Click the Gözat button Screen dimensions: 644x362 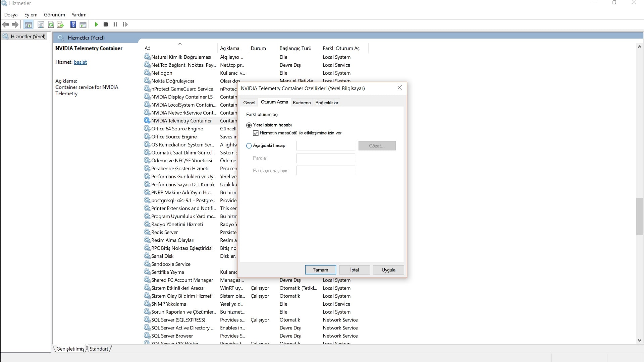click(x=377, y=145)
